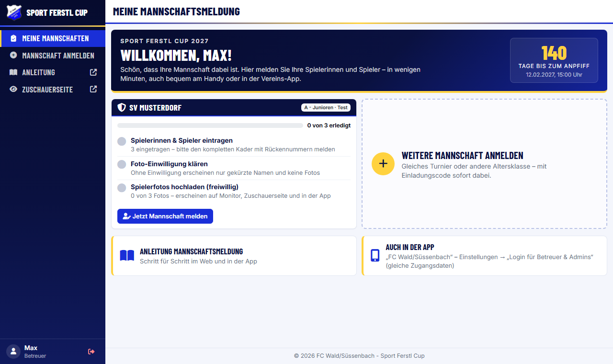
Task: Click the open book icon in Anleitung card
Action: pyautogui.click(x=127, y=256)
